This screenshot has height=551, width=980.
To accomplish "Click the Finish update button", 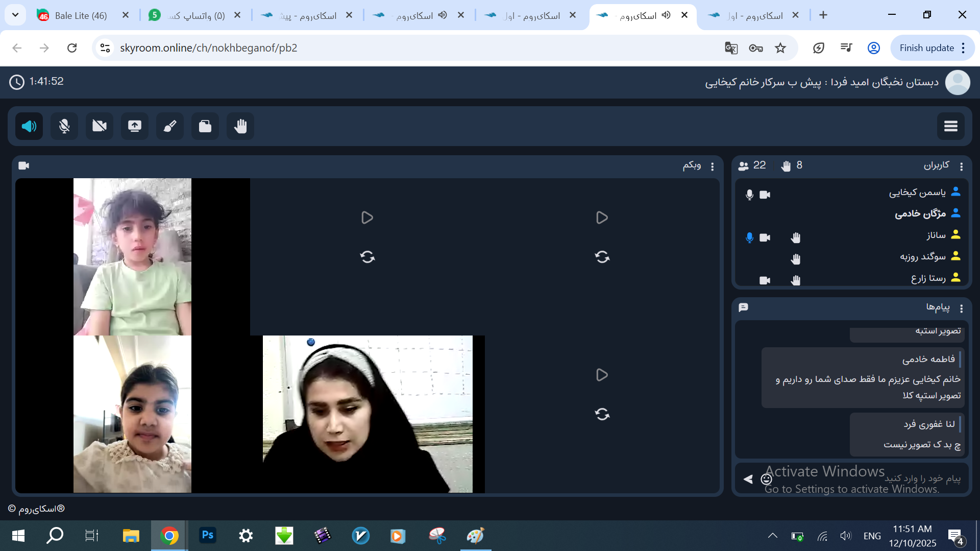I will click(x=926, y=48).
